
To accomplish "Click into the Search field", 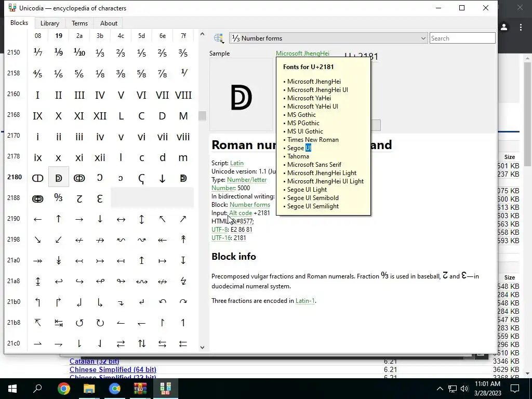I will (462, 38).
